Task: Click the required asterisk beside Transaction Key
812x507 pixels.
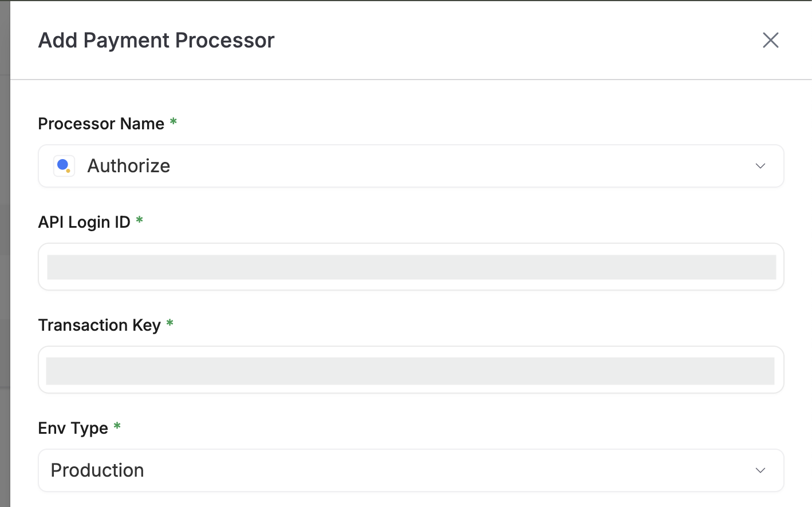Action: 170,323
